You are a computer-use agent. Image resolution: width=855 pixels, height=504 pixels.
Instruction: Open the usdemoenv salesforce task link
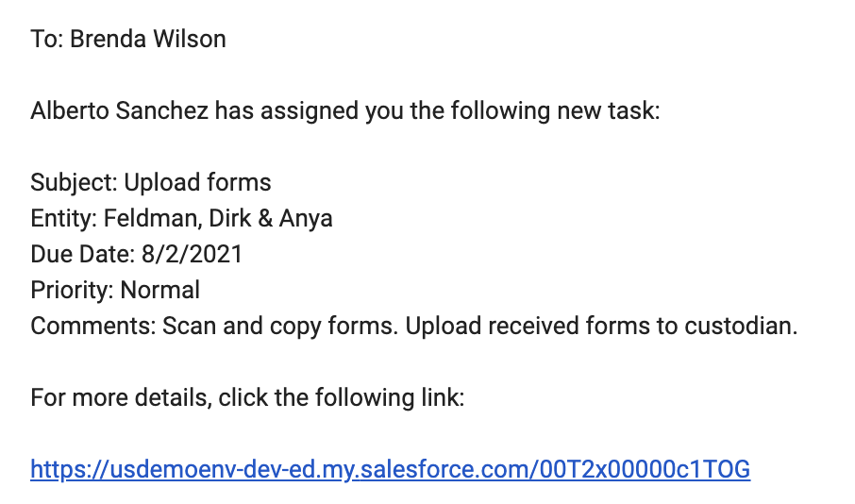click(x=391, y=470)
